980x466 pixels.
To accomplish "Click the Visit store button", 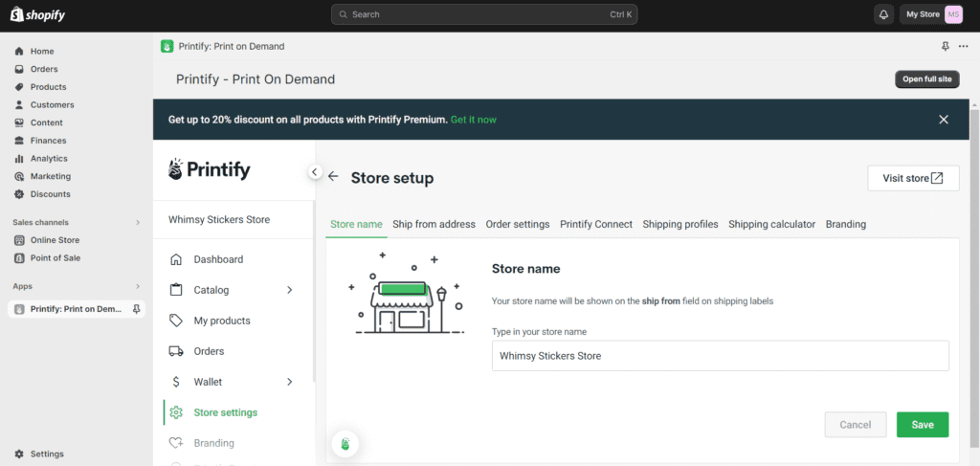I will (912, 178).
